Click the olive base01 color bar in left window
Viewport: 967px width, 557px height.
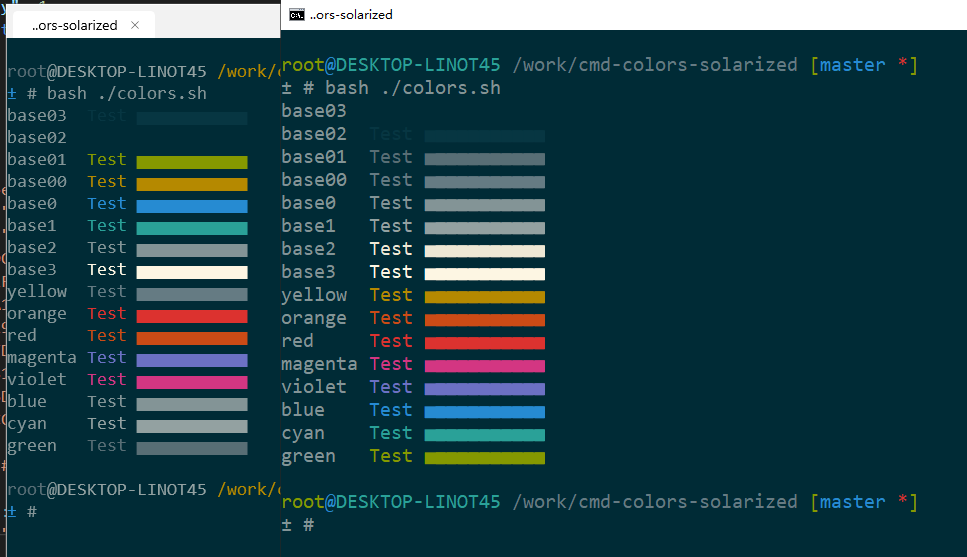[192, 162]
